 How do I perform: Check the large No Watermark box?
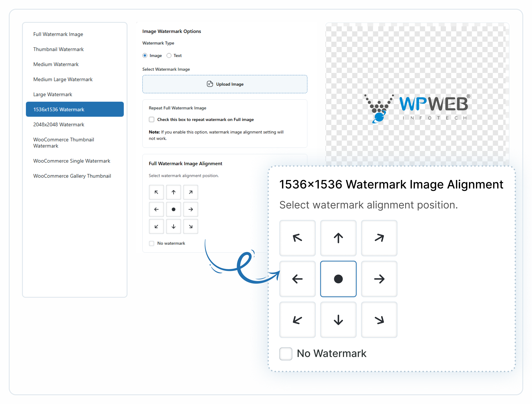286,353
